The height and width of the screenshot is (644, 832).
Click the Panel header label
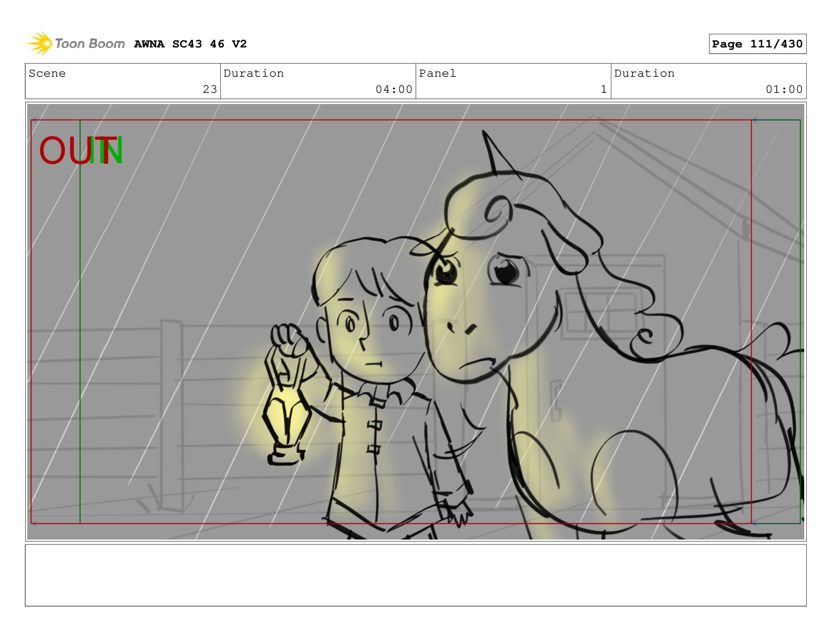point(437,73)
